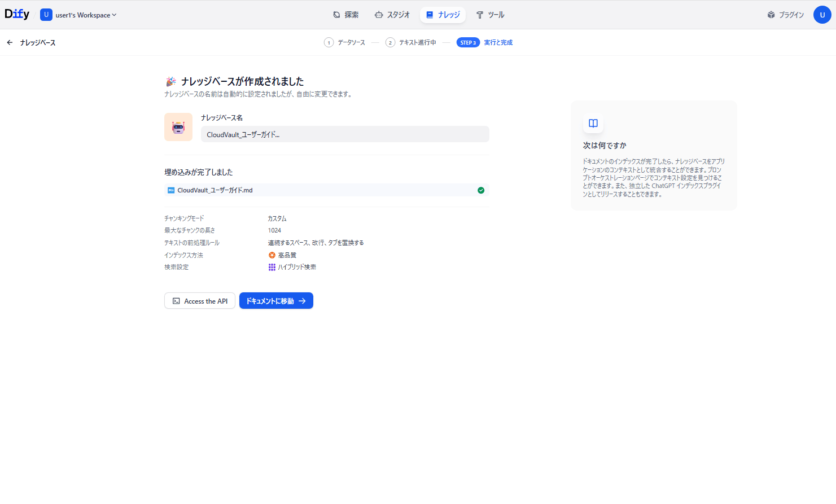The height and width of the screenshot is (504, 836).
Task: Click the green embedding completed checkmark
Action: [x=481, y=190]
